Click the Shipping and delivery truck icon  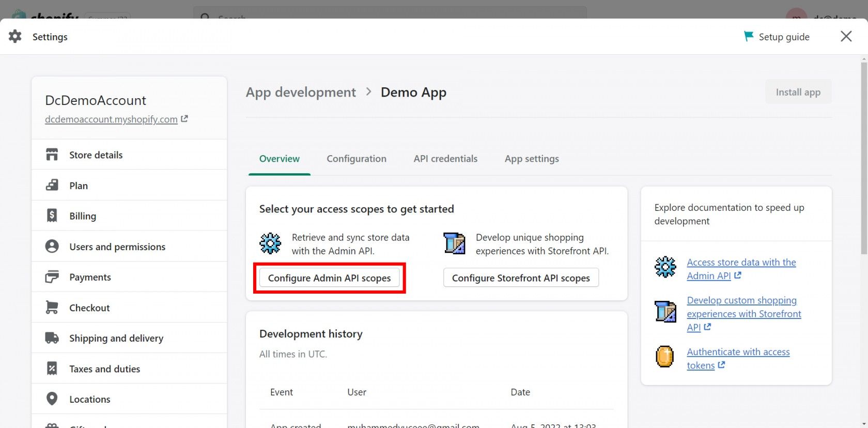click(52, 338)
